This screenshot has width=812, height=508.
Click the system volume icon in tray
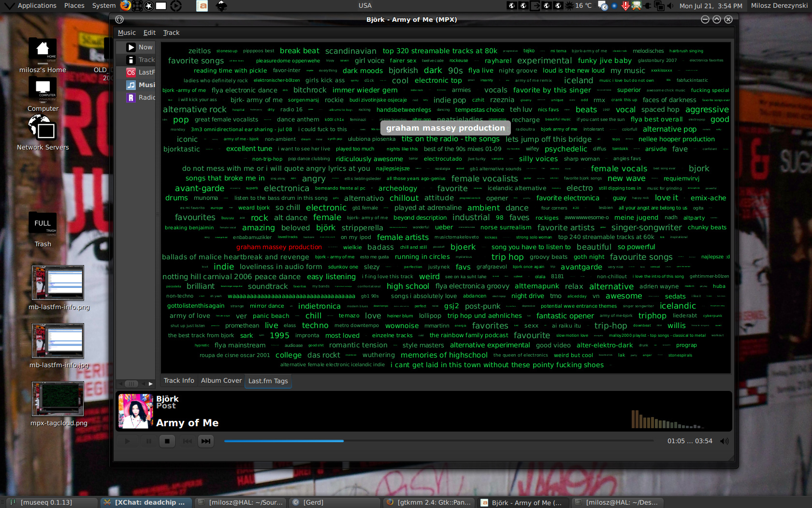coord(670,6)
